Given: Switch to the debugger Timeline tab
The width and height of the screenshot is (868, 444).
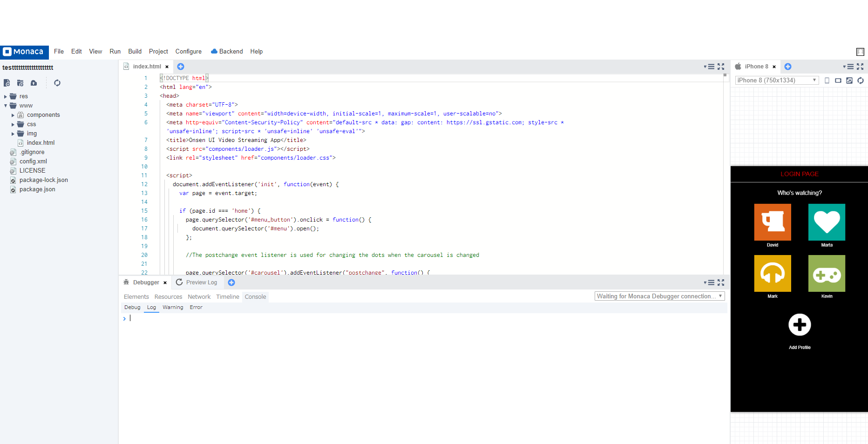Looking at the screenshot, I should [x=228, y=297].
